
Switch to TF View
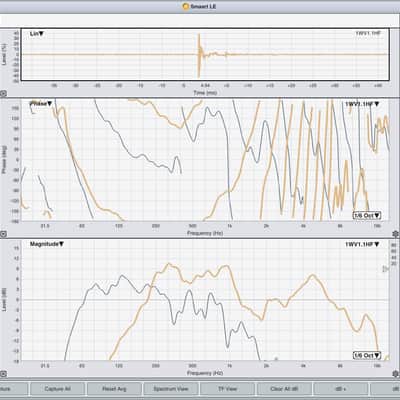(227, 389)
